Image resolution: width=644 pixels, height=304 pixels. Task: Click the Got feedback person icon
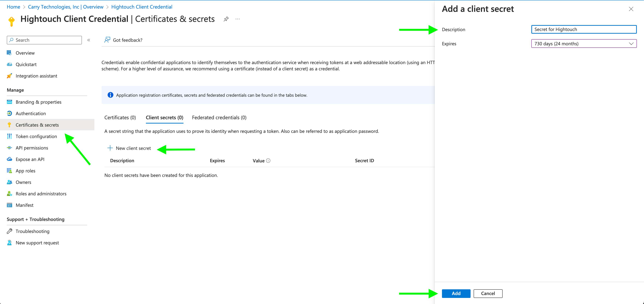[x=107, y=40]
